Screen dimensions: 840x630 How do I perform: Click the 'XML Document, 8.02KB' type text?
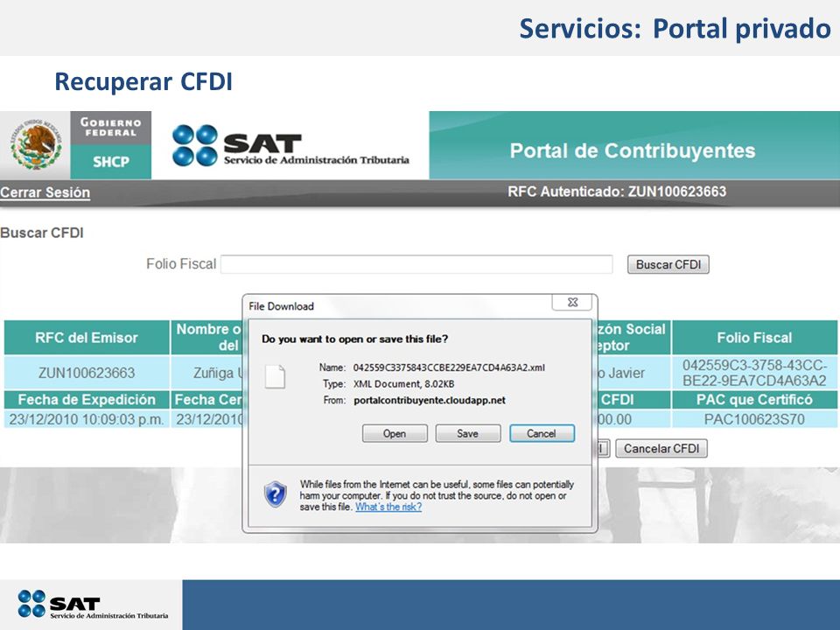click(403, 383)
